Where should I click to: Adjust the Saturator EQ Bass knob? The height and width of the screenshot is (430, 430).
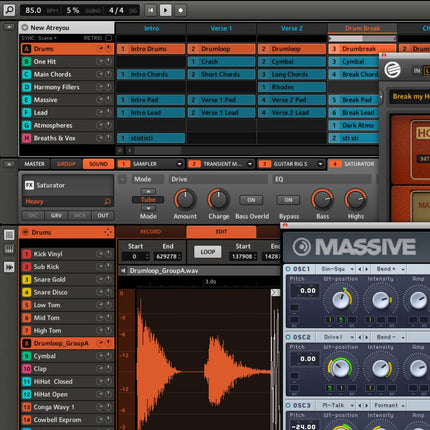(322, 200)
